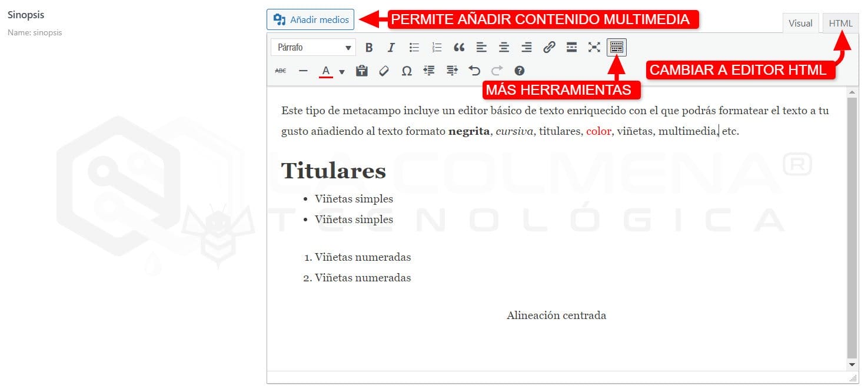868x392 pixels.
Task: Select the Visual editor tab
Action: (800, 24)
